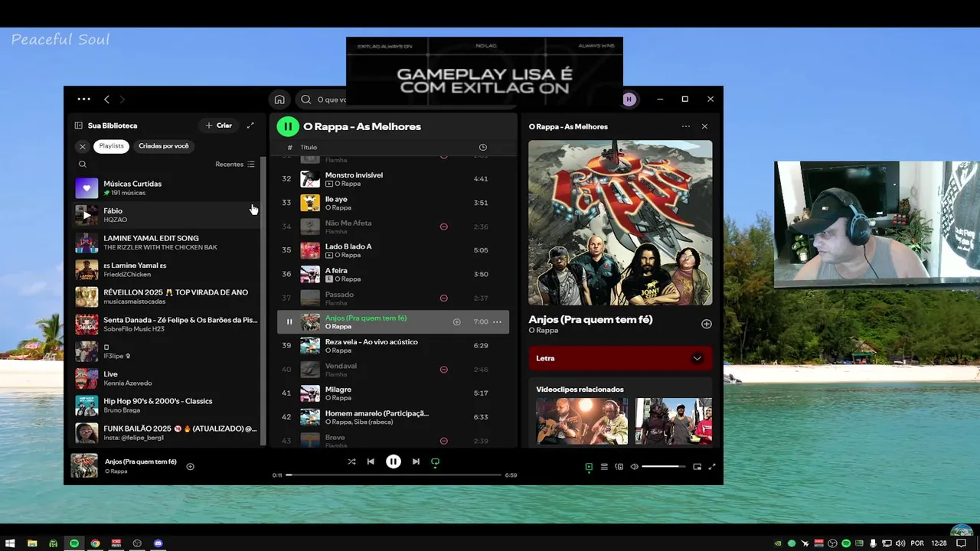Open the LAMINE YAMAL EDIT SONG playlist
This screenshot has width=980, height=551.
(165, 243)
